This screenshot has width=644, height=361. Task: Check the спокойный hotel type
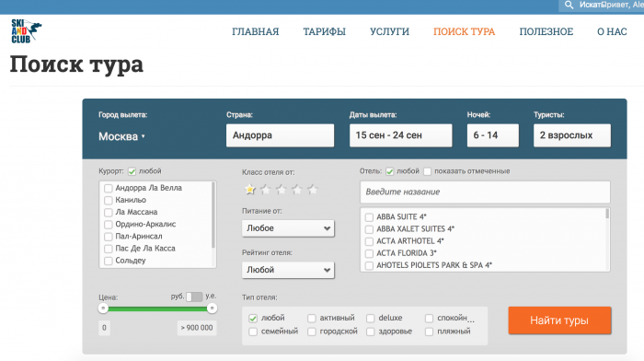point(430,319)
